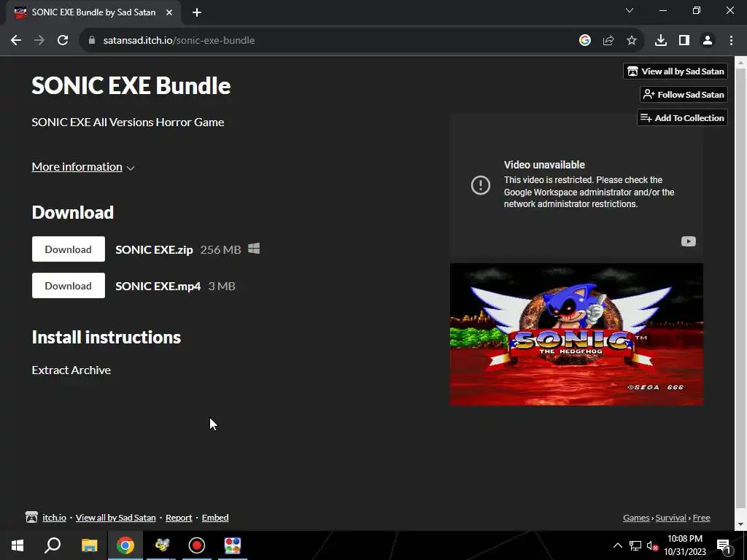
Task: Open the Windows Start menu
Action: tap(18, 545)
